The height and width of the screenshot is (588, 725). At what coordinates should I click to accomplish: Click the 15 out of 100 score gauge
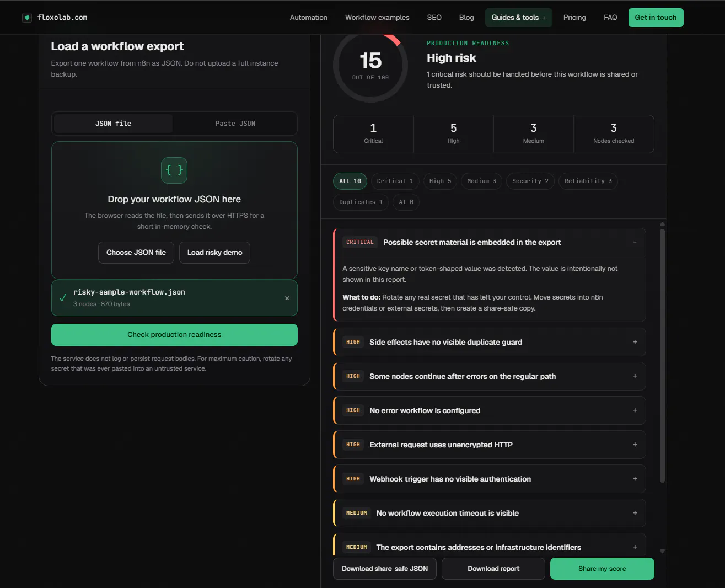pyautogui.click(x=370, y=65)
